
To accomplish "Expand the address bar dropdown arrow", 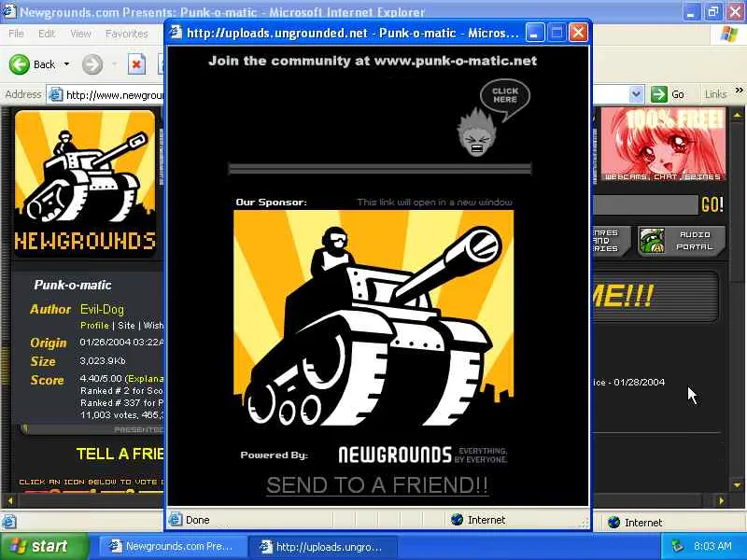I will [x=636, y=94].
